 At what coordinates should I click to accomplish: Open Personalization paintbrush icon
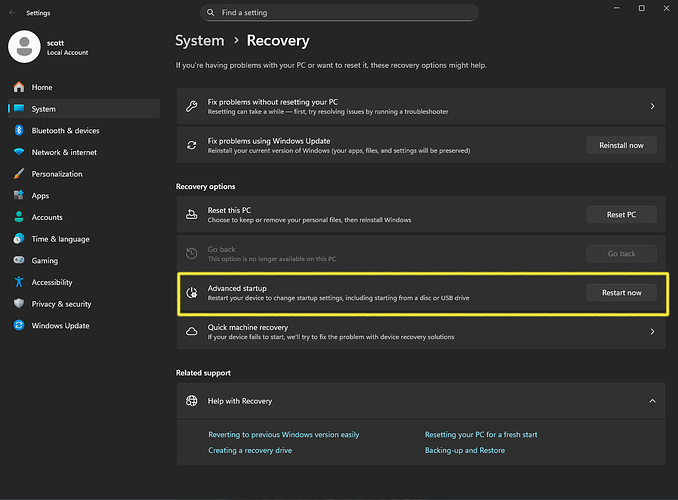pos(18,174)
